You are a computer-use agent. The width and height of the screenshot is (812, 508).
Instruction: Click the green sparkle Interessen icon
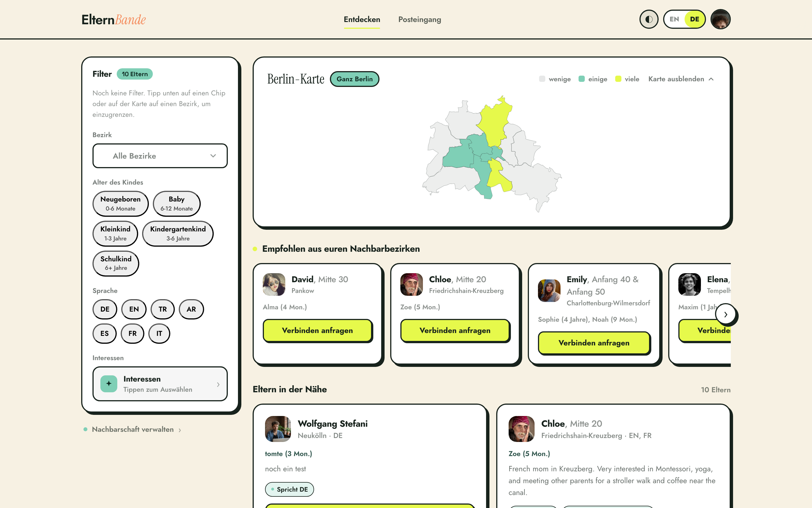[109, 383]
